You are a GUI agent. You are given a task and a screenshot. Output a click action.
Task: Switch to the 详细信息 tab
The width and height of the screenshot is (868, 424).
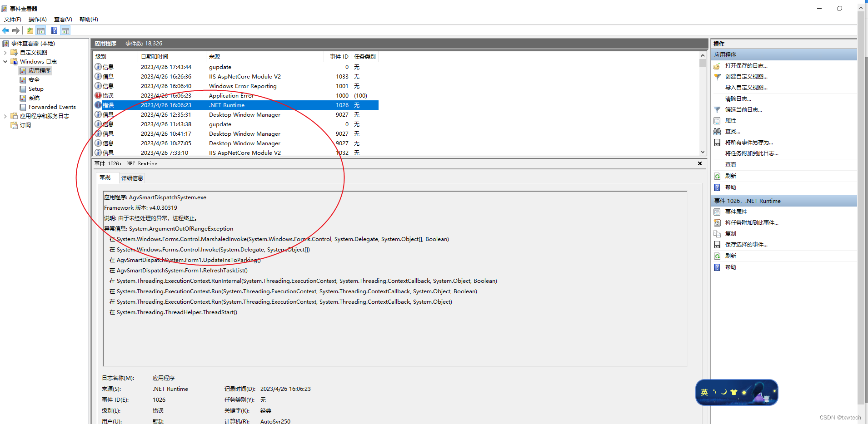132,178
